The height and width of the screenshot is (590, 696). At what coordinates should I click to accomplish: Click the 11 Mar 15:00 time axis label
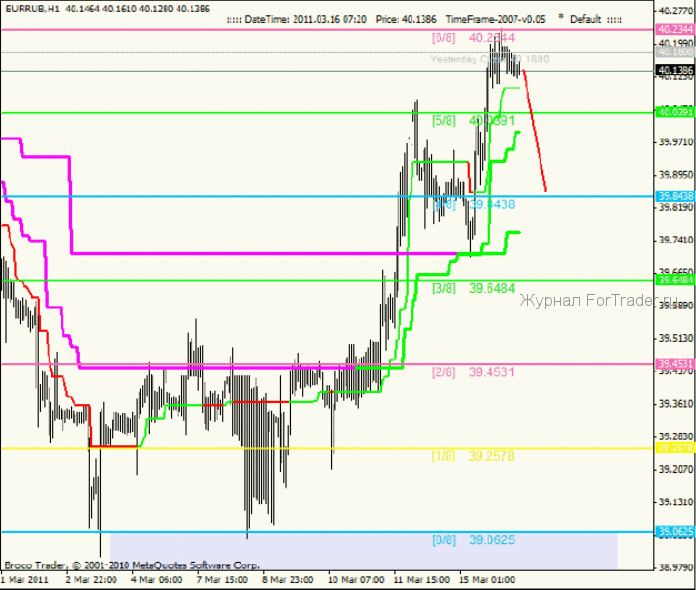coord(422,580)
